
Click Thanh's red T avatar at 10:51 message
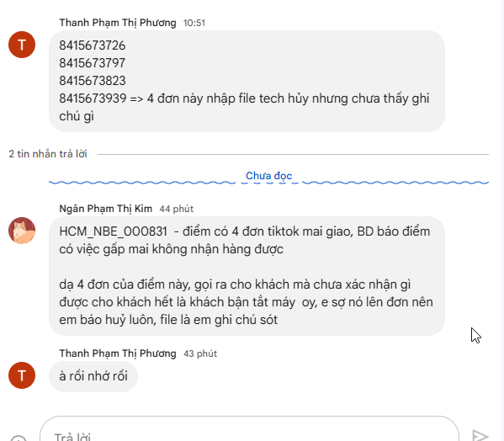[22, 45]
